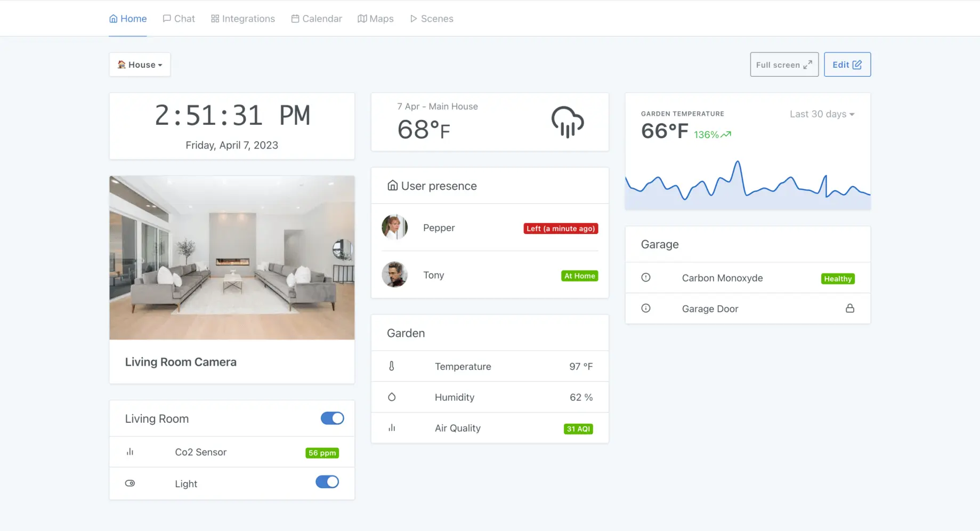Click the rain weather icon
The width and height of the screenshot is (980, 531).
(x=567, y=122)
